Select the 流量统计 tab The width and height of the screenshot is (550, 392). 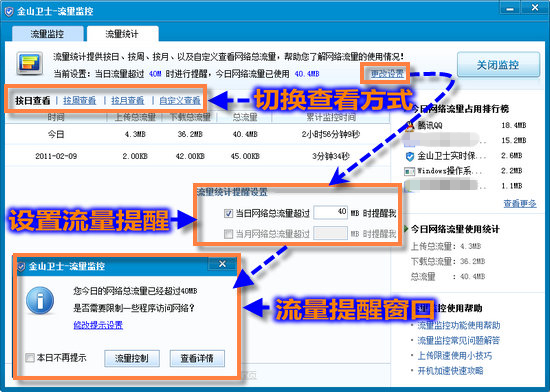tap(122, 34)
